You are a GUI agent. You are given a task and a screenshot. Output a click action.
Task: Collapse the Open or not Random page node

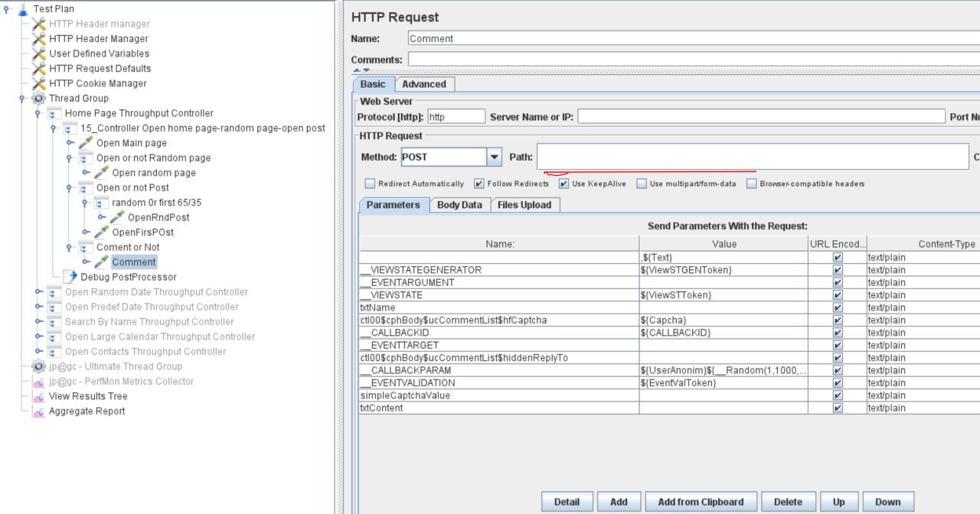tap(70, 158)
